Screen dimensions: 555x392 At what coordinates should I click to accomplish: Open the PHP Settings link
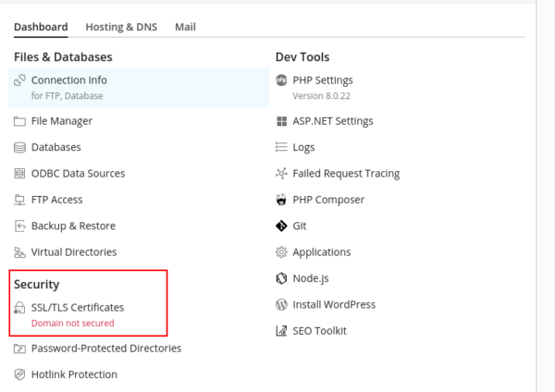point(322,80)
